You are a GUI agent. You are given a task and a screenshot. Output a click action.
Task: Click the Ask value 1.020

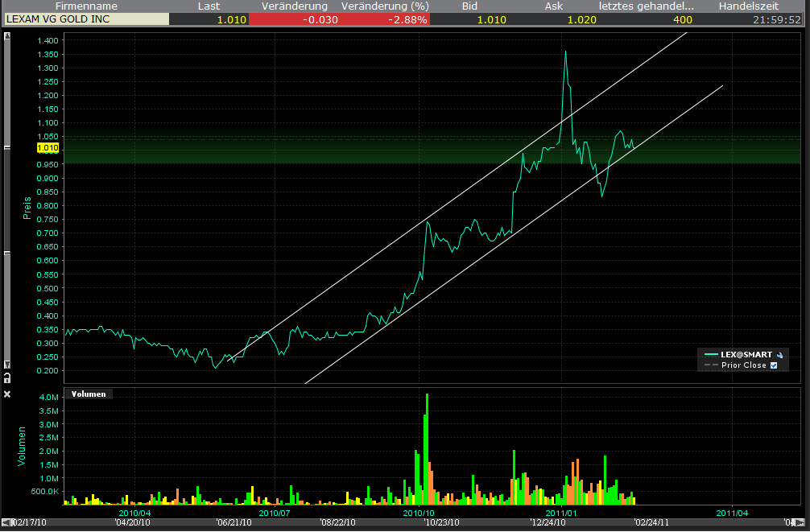[581, 19]
